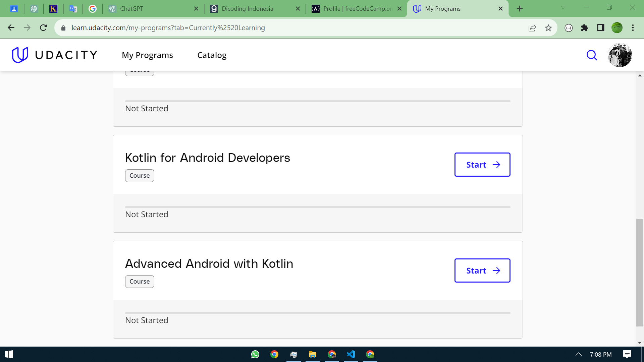Open the Udacity search magnifier
The image size is (644, 362).
[592, 55]
